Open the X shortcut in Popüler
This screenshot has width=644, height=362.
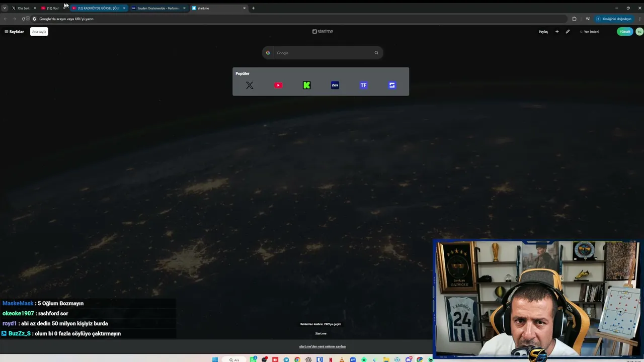tap(250, 85)
